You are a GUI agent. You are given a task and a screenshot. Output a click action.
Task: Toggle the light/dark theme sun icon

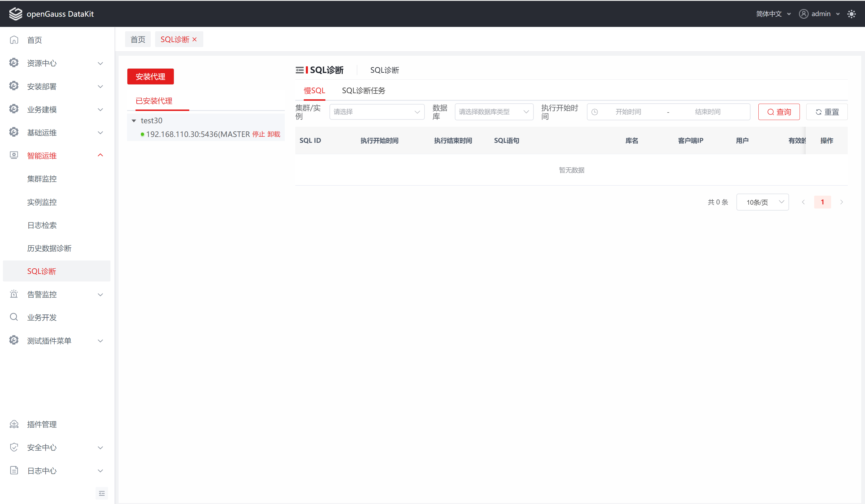[x=851, y=14]
